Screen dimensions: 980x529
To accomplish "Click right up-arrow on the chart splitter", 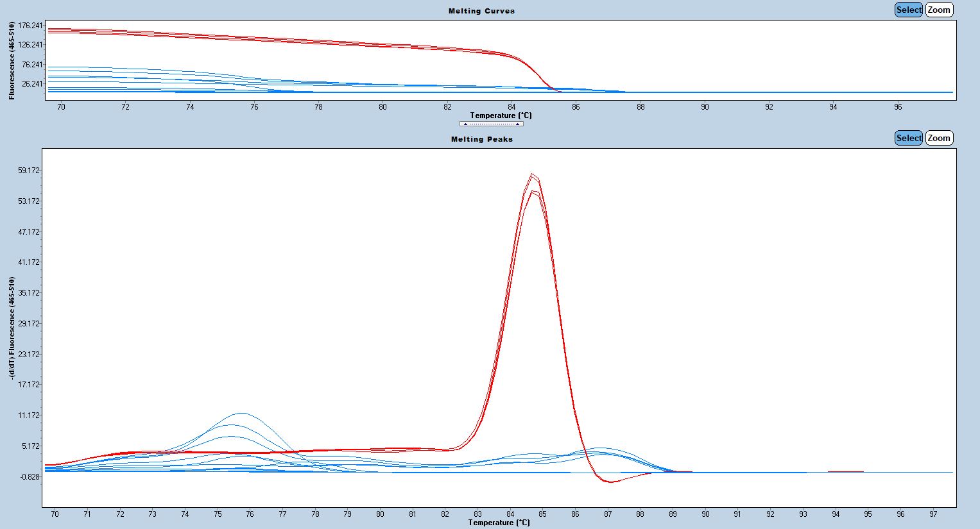I will point(517,124).
